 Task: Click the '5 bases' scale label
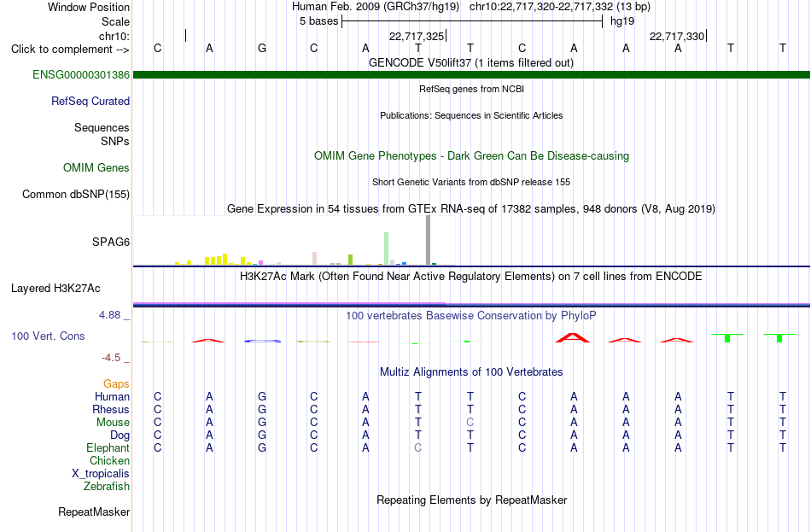(x=318, y=21)
